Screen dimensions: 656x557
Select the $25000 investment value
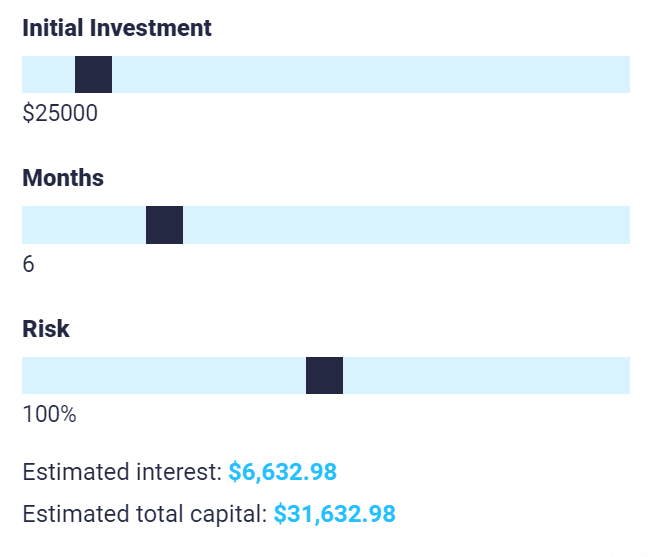coord(60,114)
